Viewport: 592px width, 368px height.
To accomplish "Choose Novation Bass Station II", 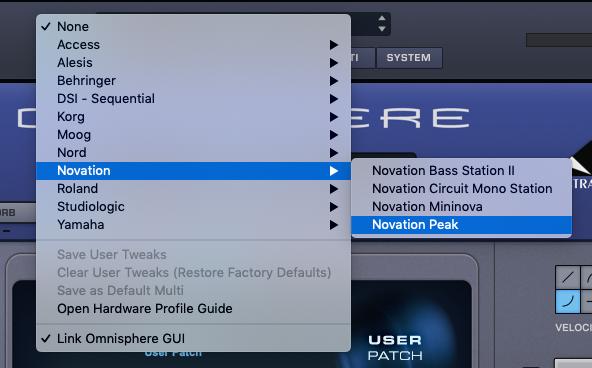I will 461,171.
